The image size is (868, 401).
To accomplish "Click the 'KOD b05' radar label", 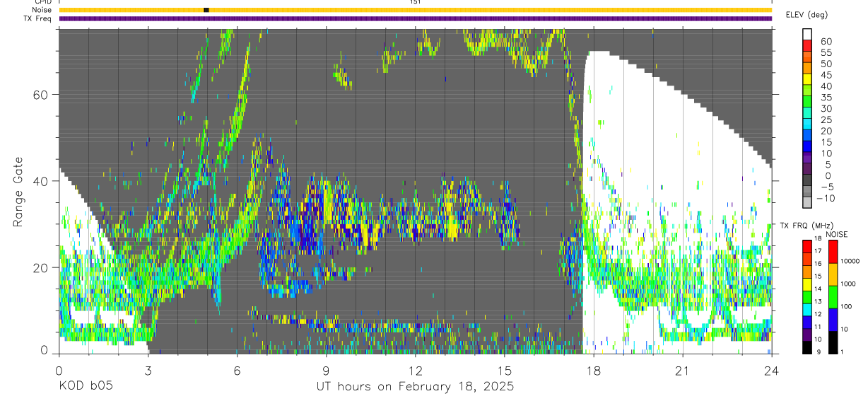I will click(x=86, y=387).
